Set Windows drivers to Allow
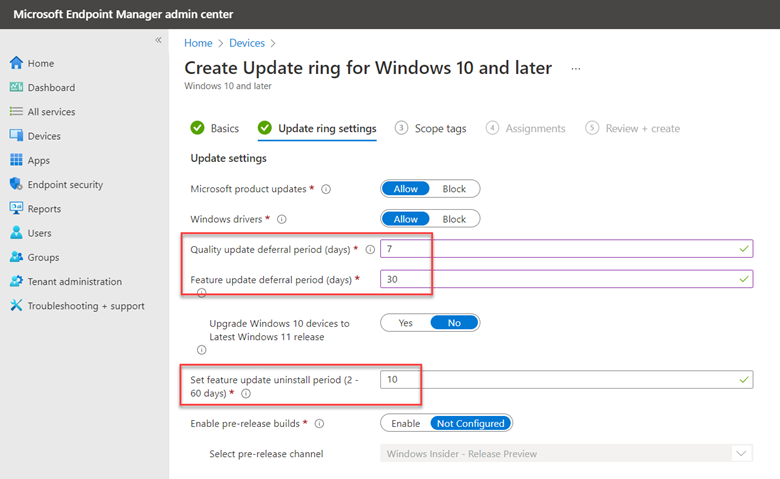The width and height of the screenshot is (780, 479). (405, 219)
